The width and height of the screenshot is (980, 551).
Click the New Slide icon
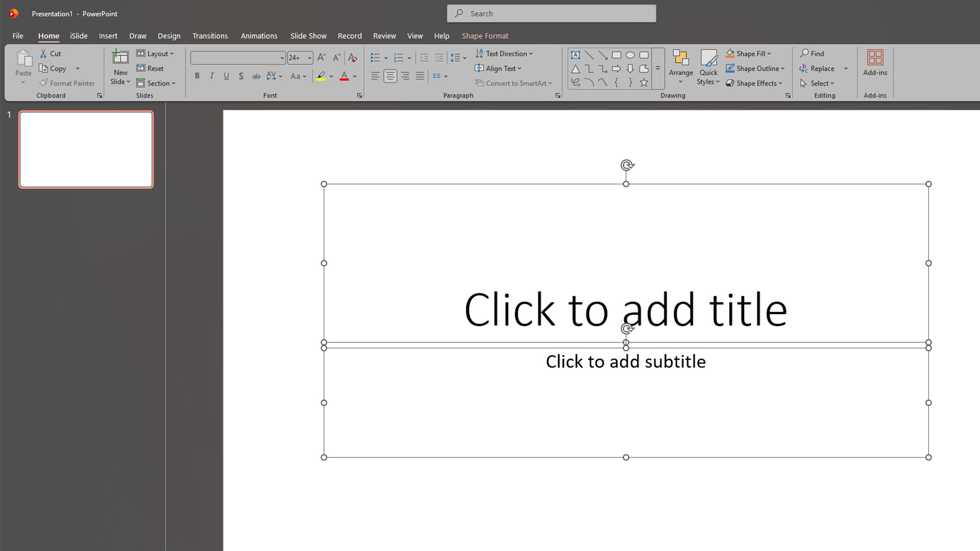120,57
